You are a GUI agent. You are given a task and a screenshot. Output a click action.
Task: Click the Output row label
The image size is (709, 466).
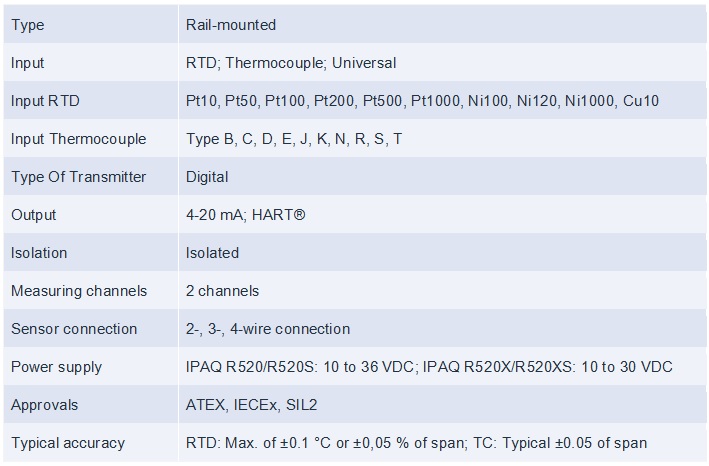click(33, 215)
